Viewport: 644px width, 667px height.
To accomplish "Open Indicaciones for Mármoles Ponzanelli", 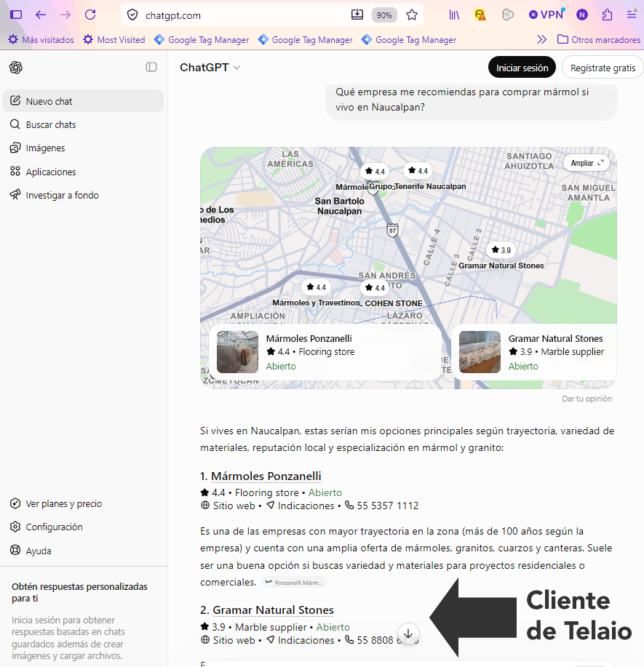I will coord(301,506).
